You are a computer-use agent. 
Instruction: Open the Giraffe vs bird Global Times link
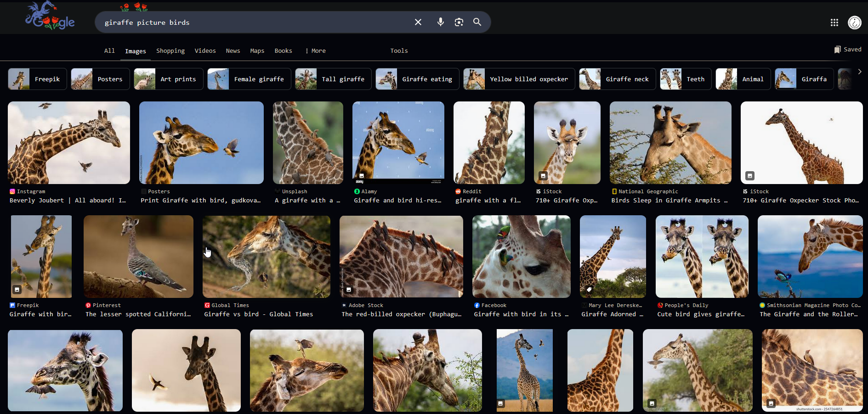(x=258, y=314)
